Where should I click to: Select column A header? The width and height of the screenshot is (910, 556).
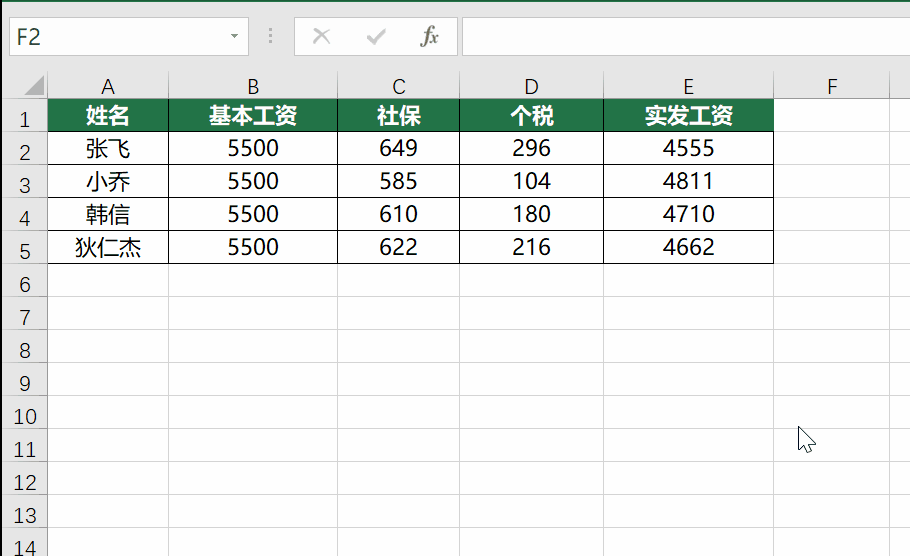108,86
